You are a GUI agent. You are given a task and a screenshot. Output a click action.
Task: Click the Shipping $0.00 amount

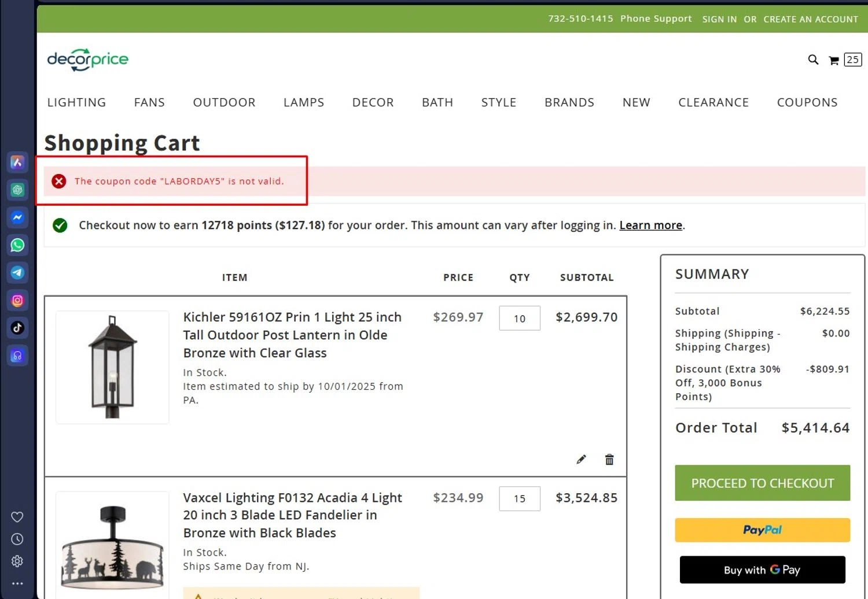836,333
